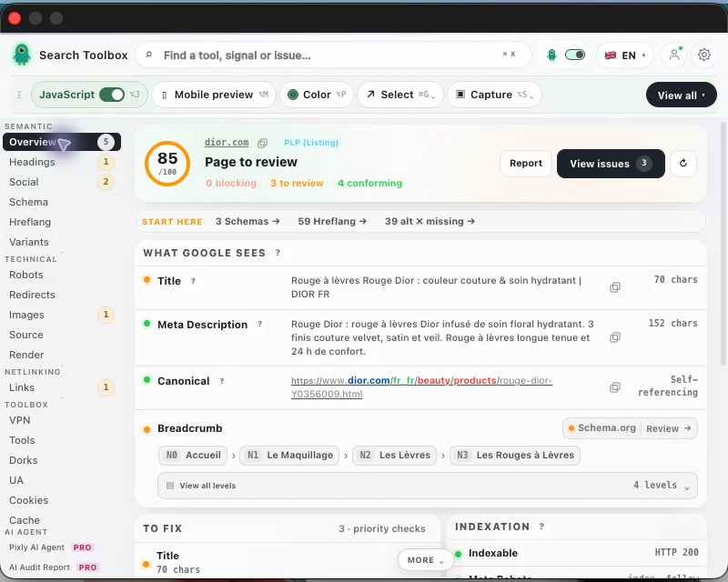
Task: Open the Render section
Action: [62, 355]
